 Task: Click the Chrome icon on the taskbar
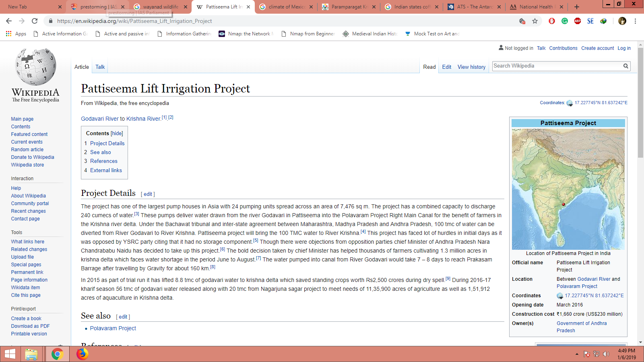coord(57,354)
